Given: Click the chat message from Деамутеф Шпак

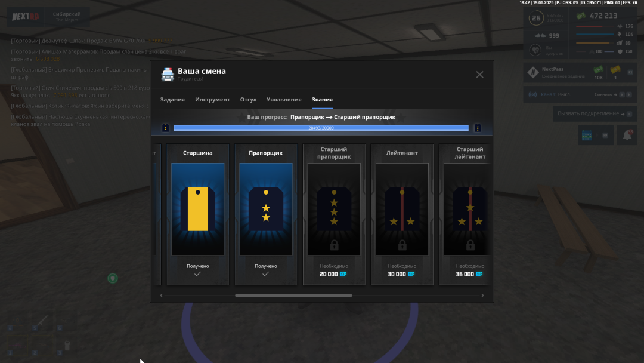Looking at the screenshot, I should pyautogui.click(x=92, y=41).
